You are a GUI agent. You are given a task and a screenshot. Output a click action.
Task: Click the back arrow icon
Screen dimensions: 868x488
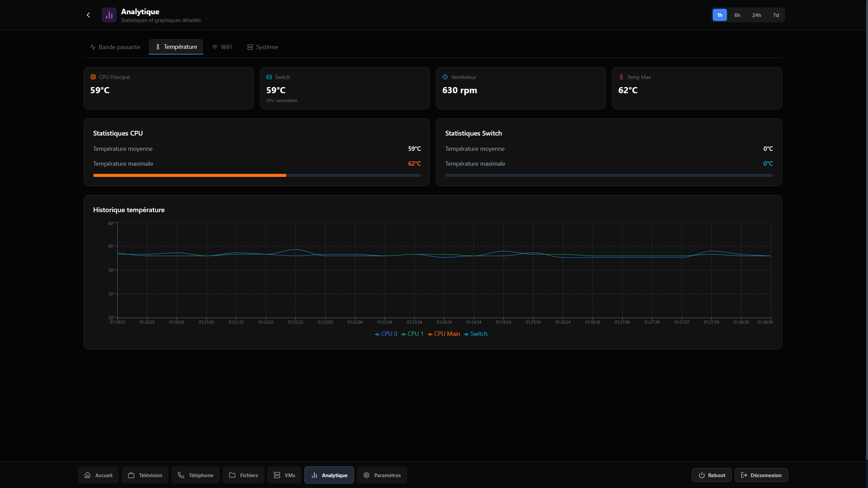pyautogui.click(x=88, y=15)
